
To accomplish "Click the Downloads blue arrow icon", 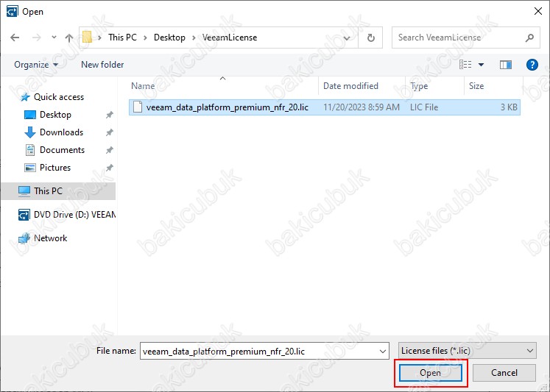I will (x=29, y=132).
